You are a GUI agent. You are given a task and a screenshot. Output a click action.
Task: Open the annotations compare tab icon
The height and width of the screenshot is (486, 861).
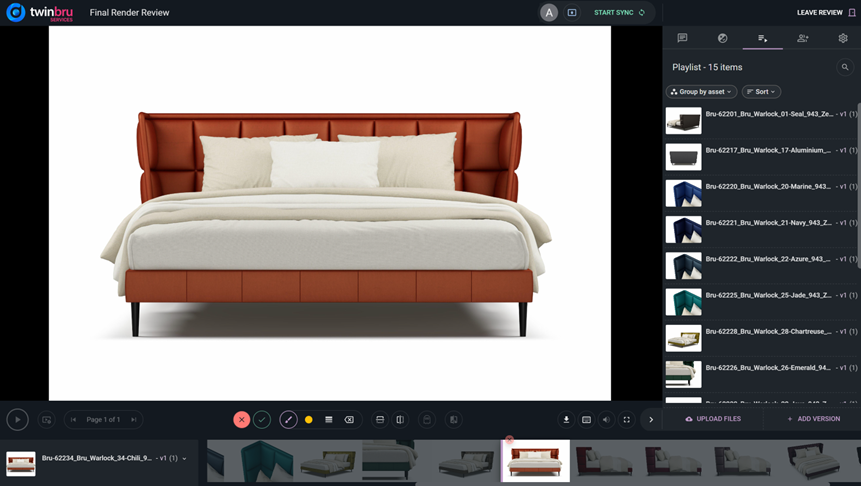[723, 38]
